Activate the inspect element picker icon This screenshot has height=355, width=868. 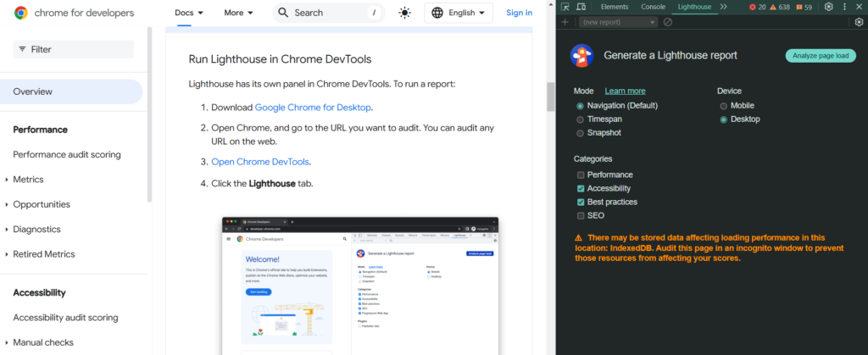tap(565, 7)
